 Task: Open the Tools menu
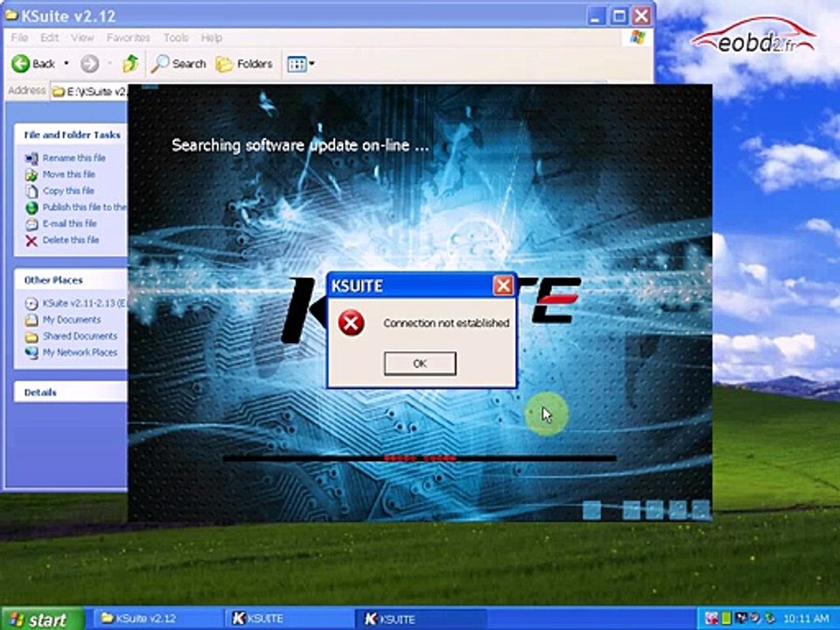(x=176, y=38)
